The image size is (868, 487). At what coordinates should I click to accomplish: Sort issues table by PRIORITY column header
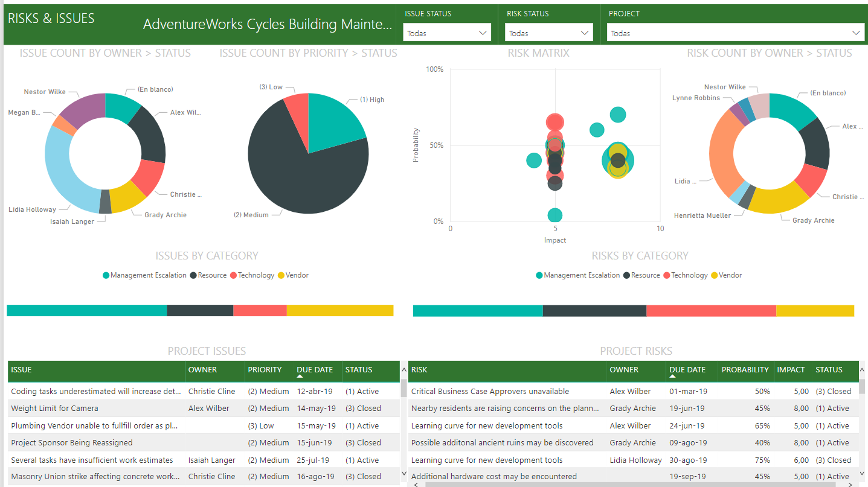coord(269,370)
